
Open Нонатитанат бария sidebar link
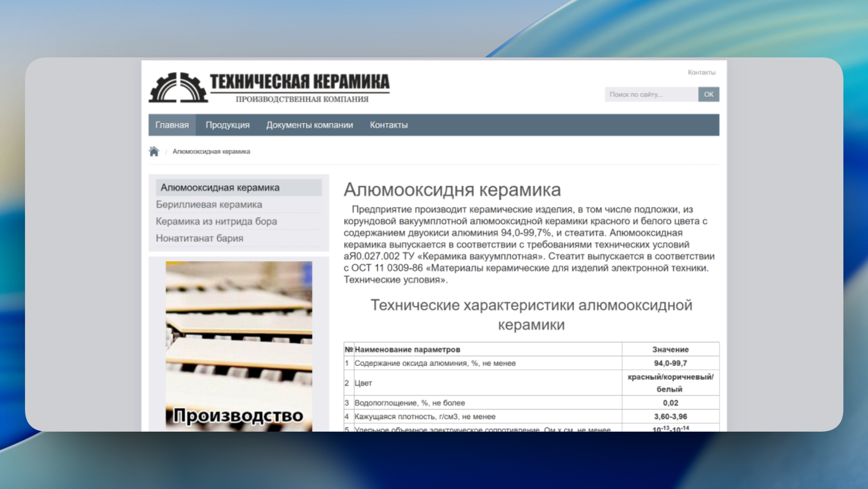[x=200, y=238]
